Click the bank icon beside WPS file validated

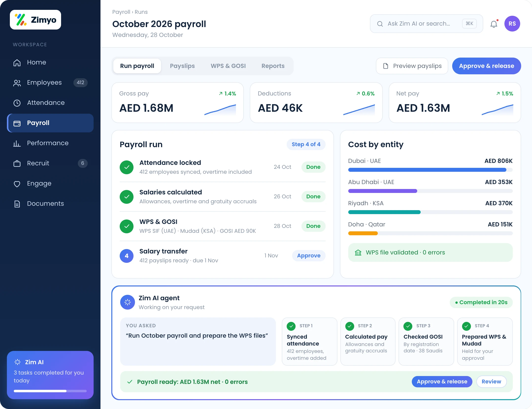coord(358,252)
